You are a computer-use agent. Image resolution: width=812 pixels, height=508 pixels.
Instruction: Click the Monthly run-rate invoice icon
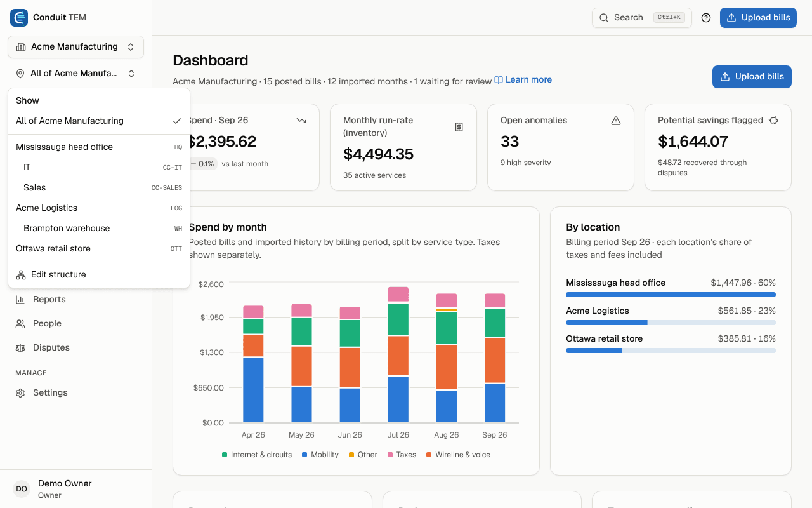pyautogui.click(x=459, y=127)
